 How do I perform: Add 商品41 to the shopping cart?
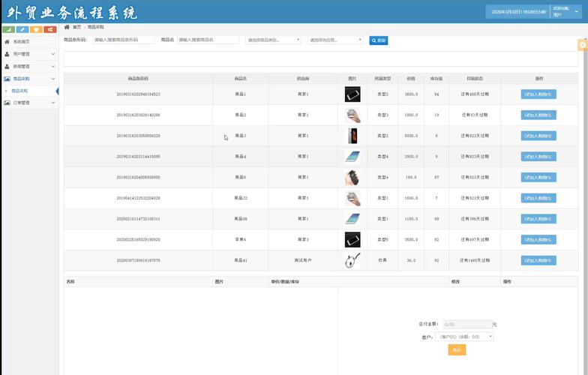click(538, 260)
